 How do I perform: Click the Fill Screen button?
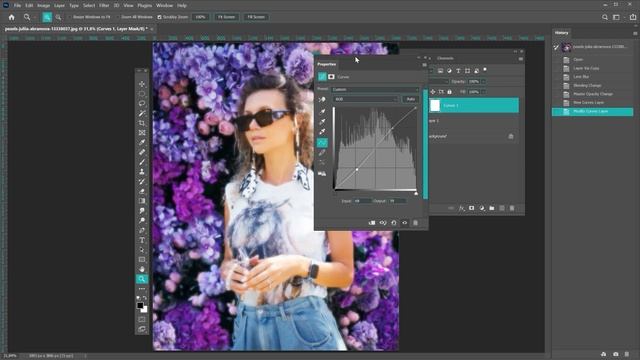(x=256, y=17)
